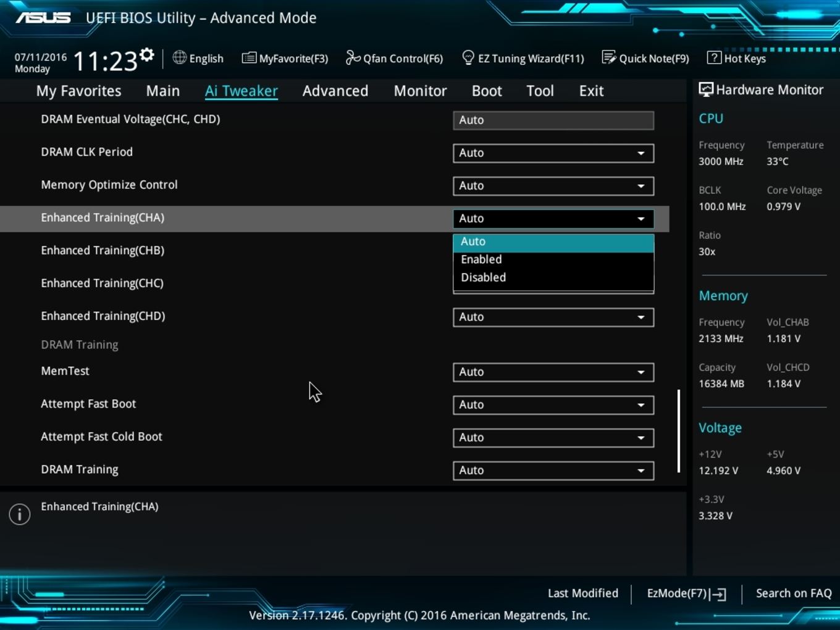Choose Disabled in the open dropdown list

point(553,278)
